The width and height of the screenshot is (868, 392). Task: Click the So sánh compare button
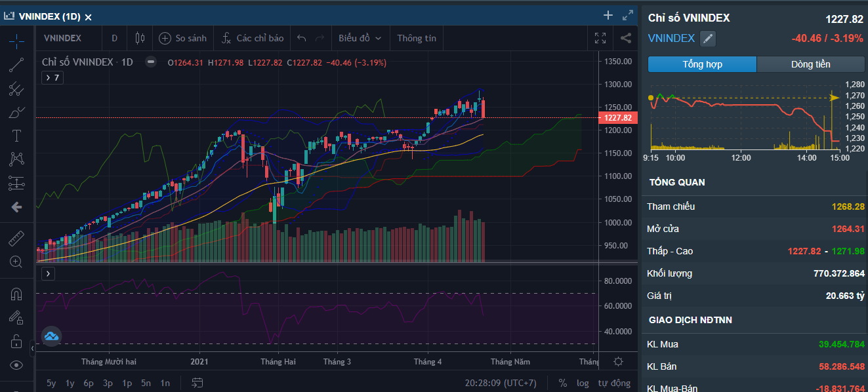point(182,38)
